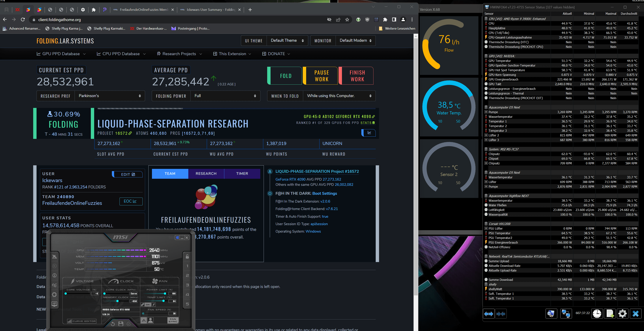
Task: Open the DONATE menu
Action: click(276, 54)
